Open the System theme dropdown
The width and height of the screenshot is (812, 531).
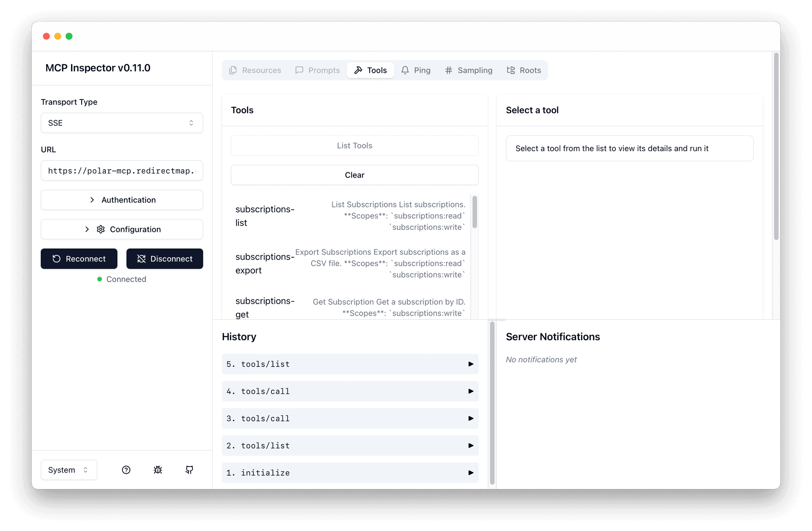(69, 470)
